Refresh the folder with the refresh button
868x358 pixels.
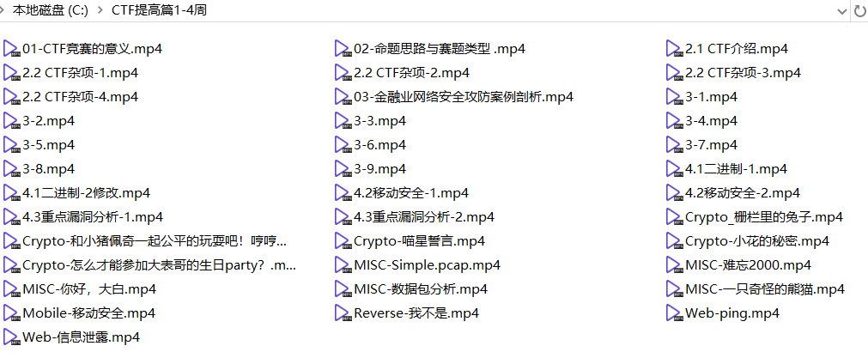click(861, 11)
